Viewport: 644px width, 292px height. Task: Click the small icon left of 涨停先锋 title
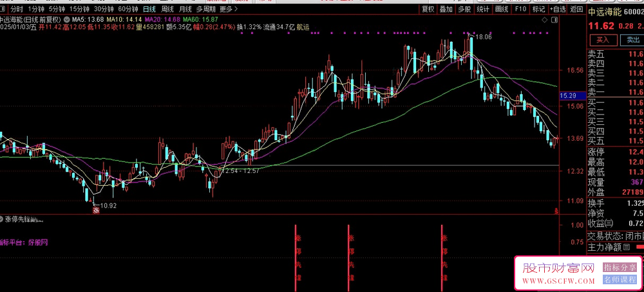[1, 219]
